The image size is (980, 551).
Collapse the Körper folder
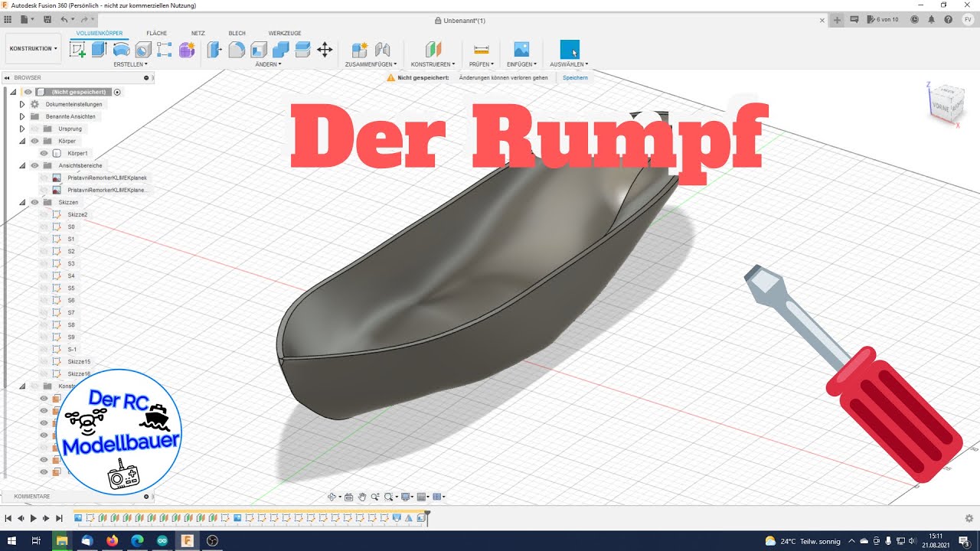pyautogui.click(x=22, y=141)
